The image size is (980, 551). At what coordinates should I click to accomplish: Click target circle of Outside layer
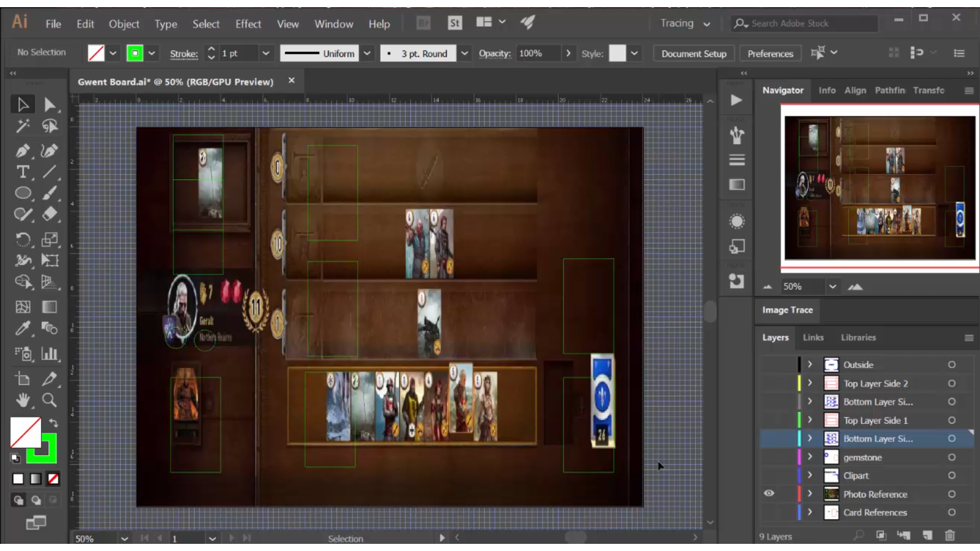pos(952,365)
